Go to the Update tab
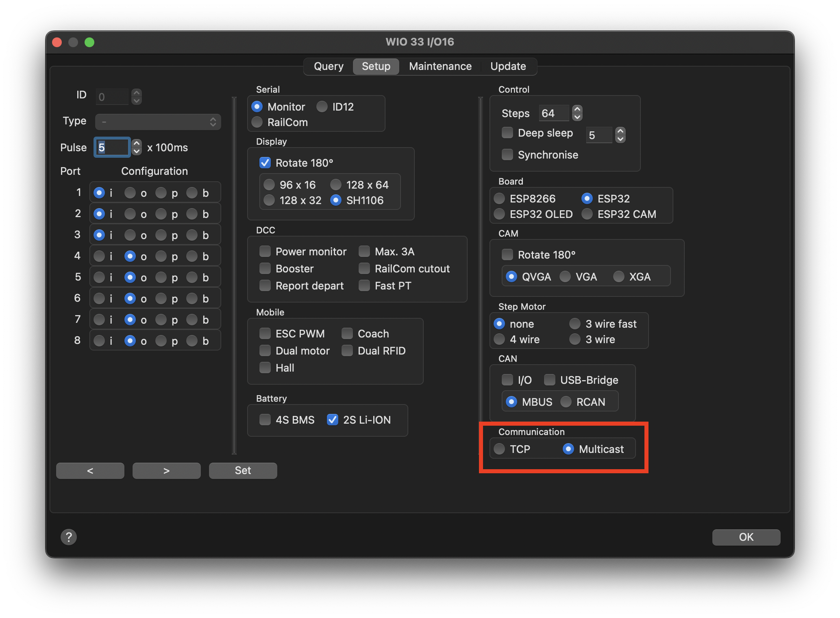 pos(508,66)
